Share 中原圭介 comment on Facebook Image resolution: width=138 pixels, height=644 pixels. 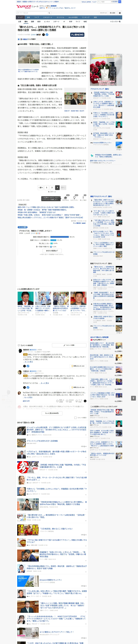(x=28, y=387)
